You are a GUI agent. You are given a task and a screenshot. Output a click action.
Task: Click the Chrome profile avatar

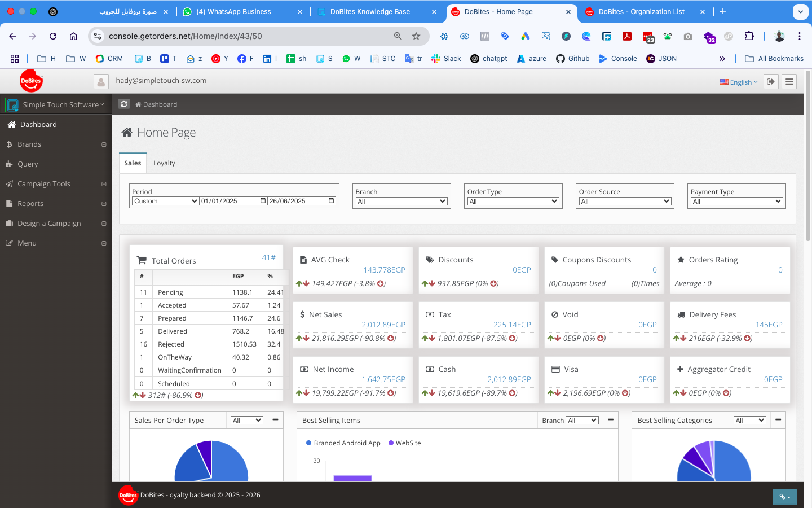[x=779, y=36]
